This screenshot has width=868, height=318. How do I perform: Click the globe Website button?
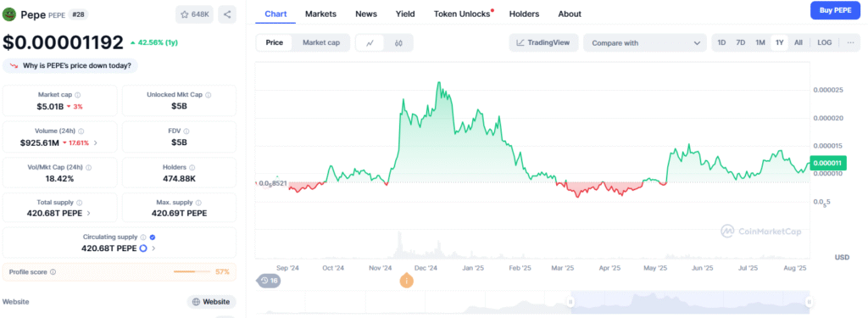coord(211,302)
